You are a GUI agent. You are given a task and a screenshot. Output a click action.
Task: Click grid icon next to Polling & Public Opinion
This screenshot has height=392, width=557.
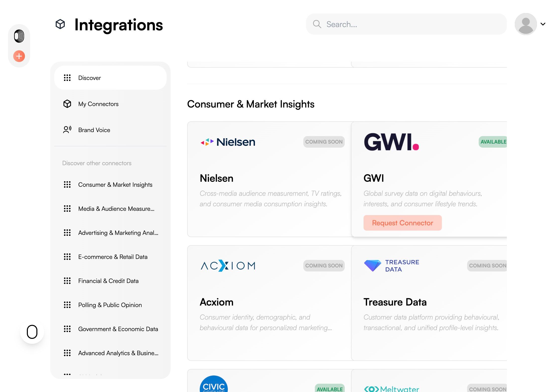(x=67, y=305)
